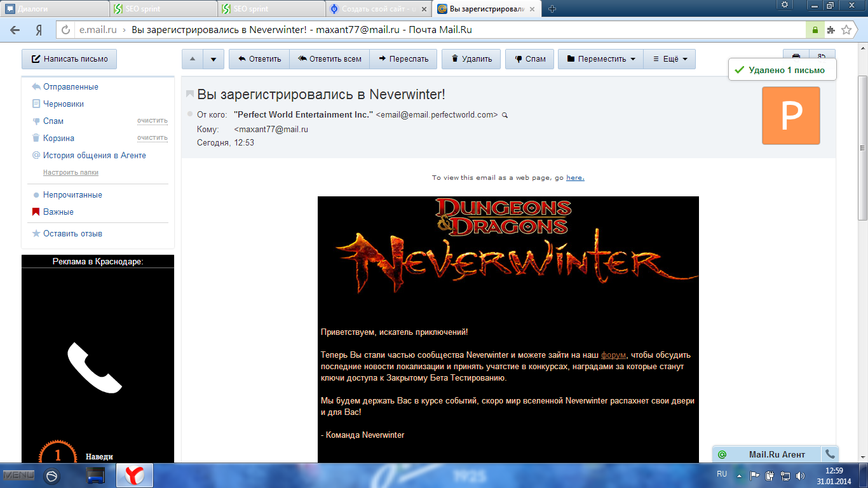
Task: Click Настроить папки link
Action: (71, 172)
